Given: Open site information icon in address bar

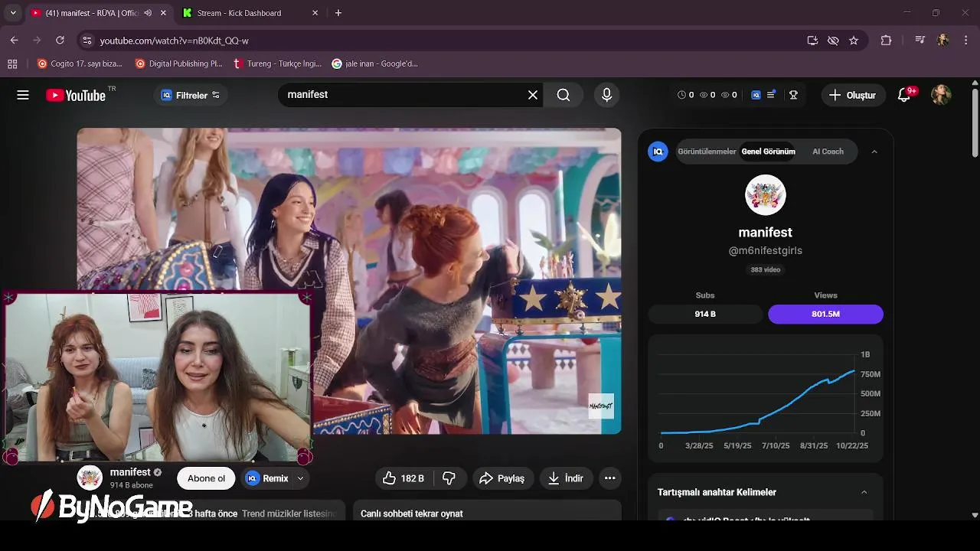Looking at the screenshot, I should (x=87, y=41).
